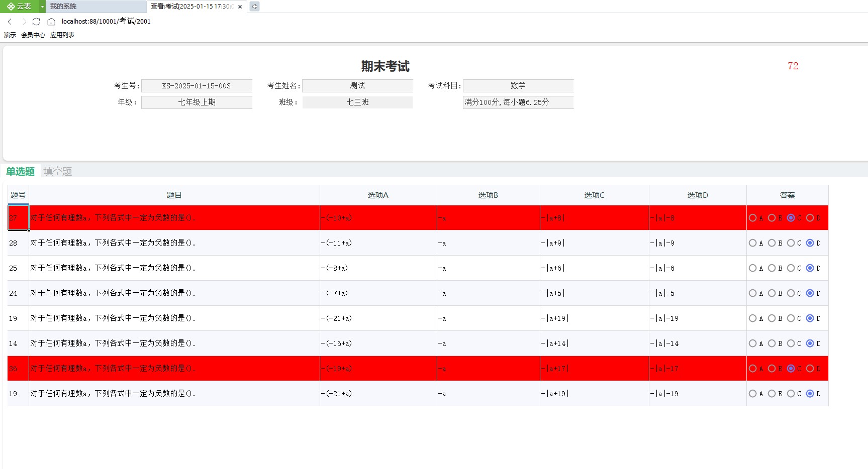This screenshot has width=868, height=469.
Task: Click the 年级 field with 七年级上期
Action: click(x=197, y=102)
